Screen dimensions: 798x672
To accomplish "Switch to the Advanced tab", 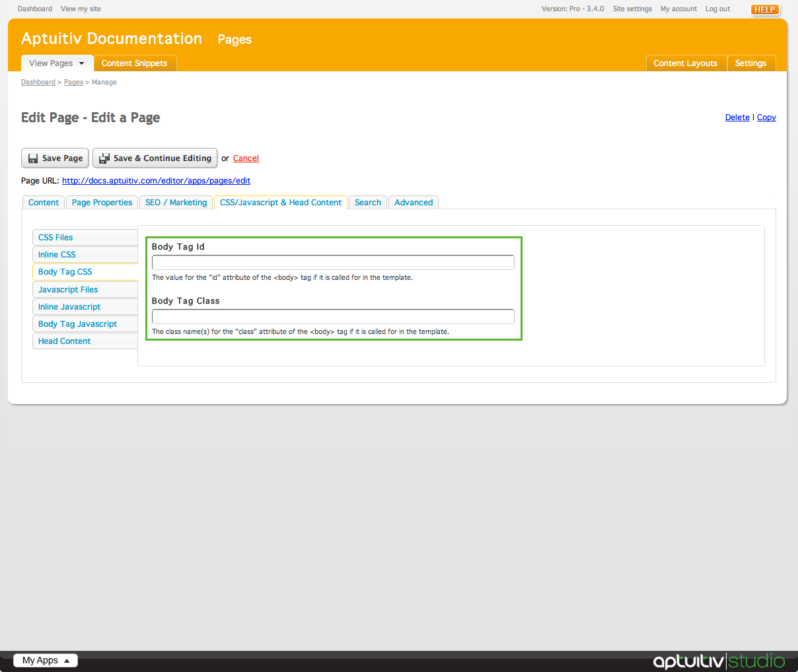I will [x=414, y=203].
